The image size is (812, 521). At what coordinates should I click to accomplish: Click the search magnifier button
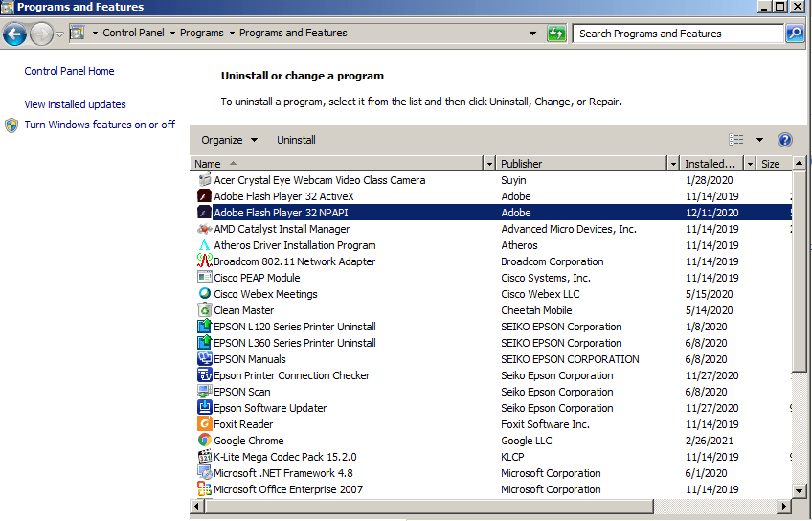tap(795, 34)
